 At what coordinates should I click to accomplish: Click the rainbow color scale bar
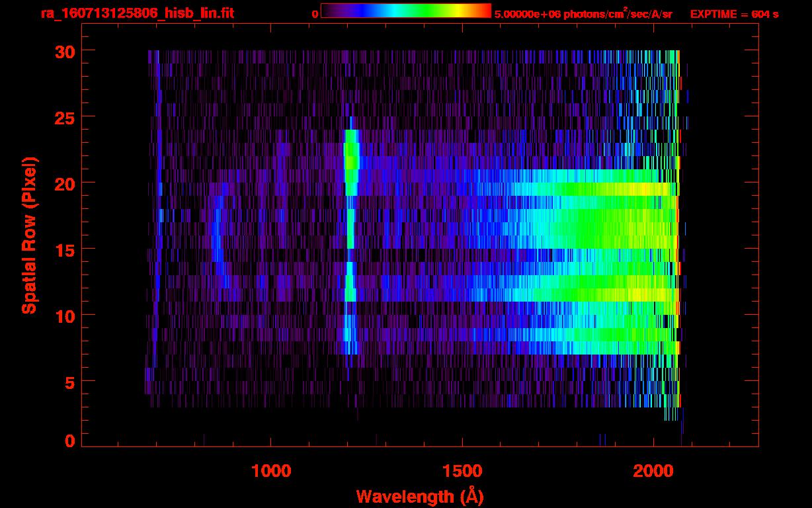coord(406,11)
